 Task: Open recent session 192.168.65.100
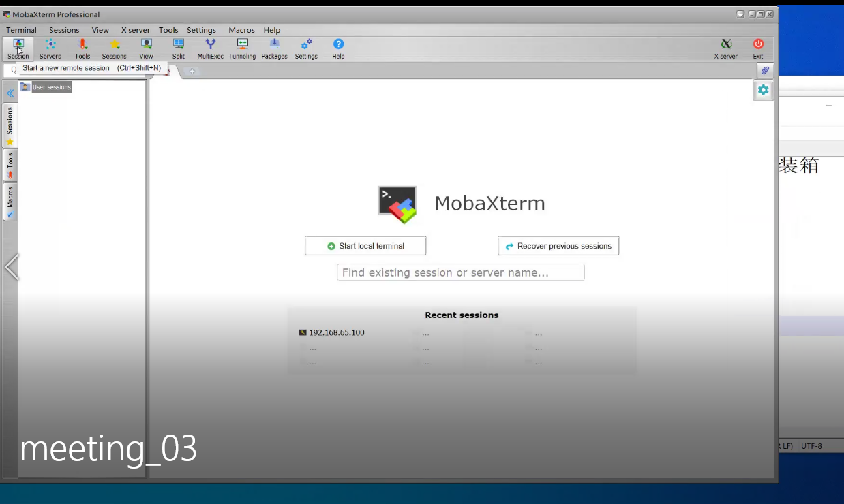332,333
